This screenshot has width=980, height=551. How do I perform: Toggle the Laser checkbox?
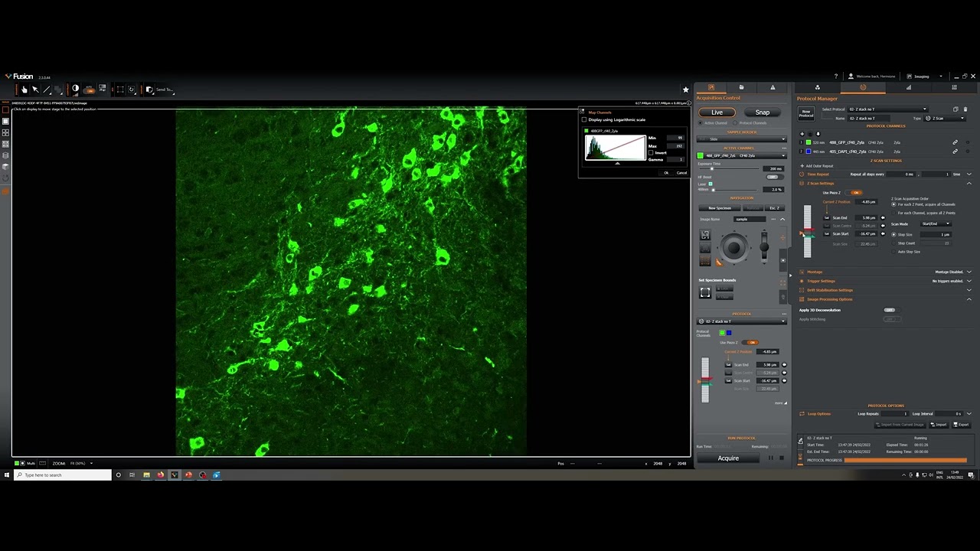coord(710,184)
